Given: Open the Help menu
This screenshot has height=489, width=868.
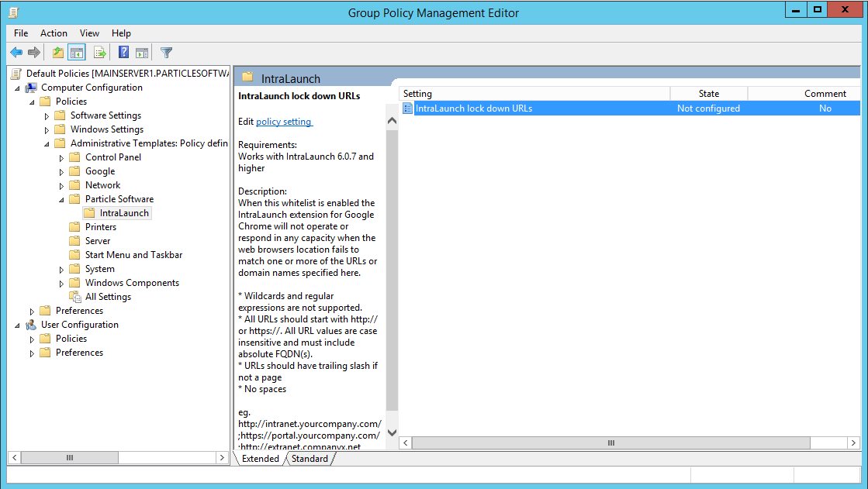Looking at the screenshot, I should [121, 33].
